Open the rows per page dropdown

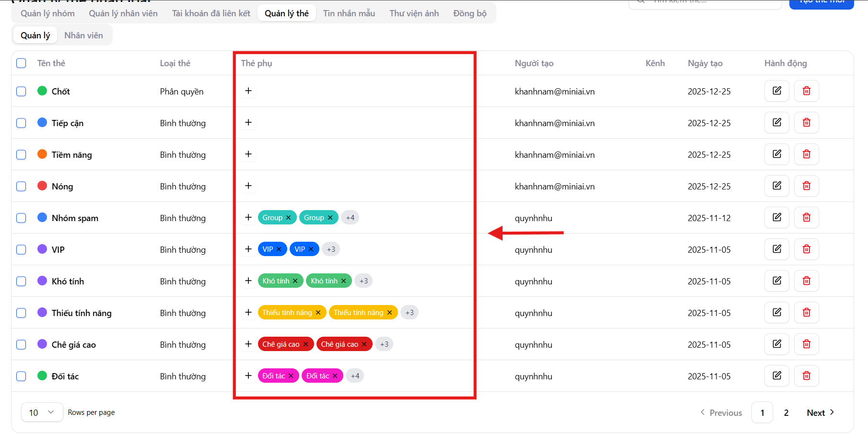[42, 412]
